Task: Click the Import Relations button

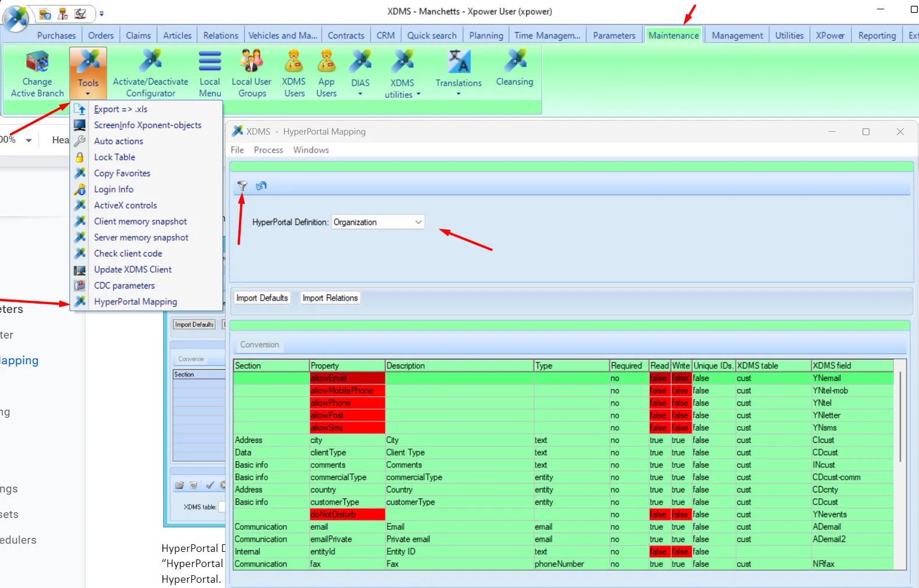Action: tap(330, 298)
